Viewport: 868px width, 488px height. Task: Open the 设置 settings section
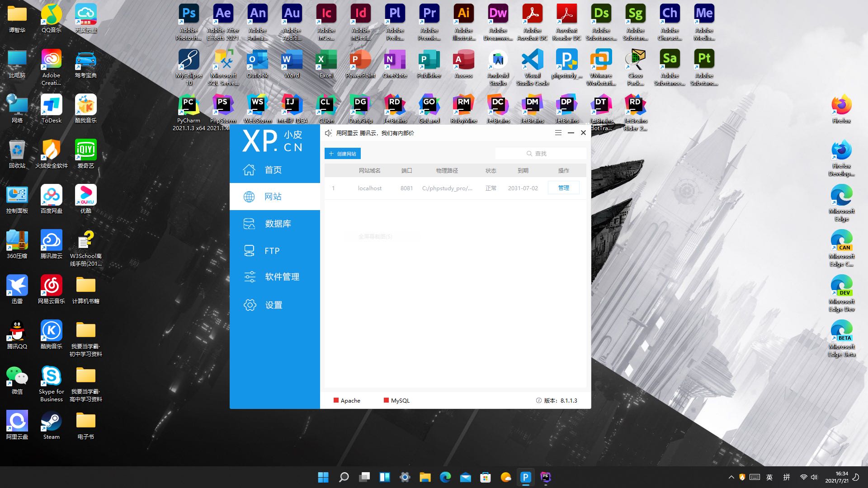click(273, 305)
